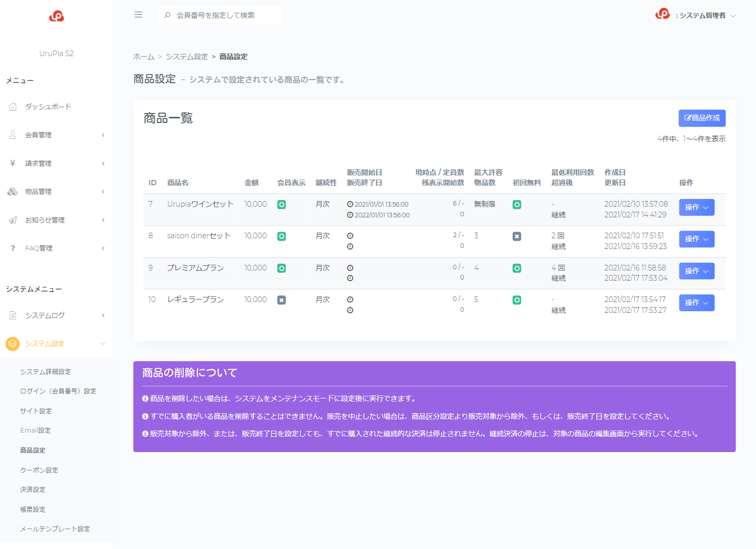Screen dimensions: 756x549
Task: Focus the 会員番号 search field
Action: click(219, 15)
